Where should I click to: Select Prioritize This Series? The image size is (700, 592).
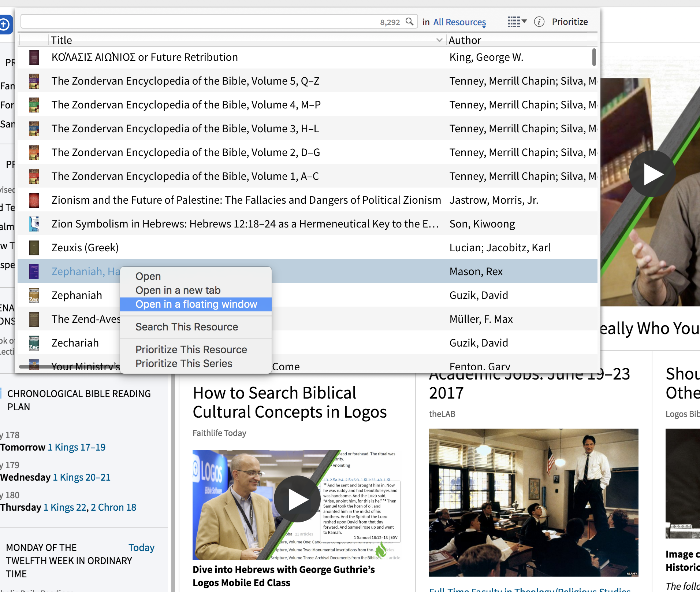pyautogui.click(x=184, y=363)
